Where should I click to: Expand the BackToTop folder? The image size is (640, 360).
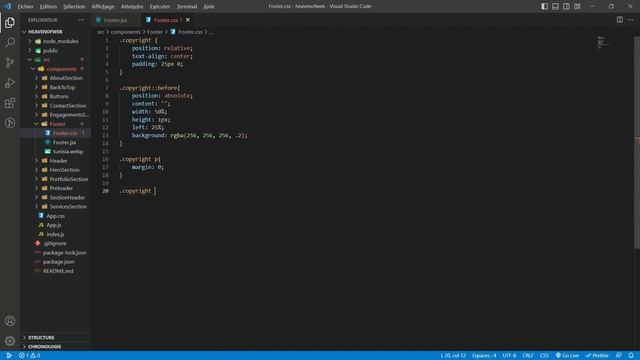[x=56, y=87]
